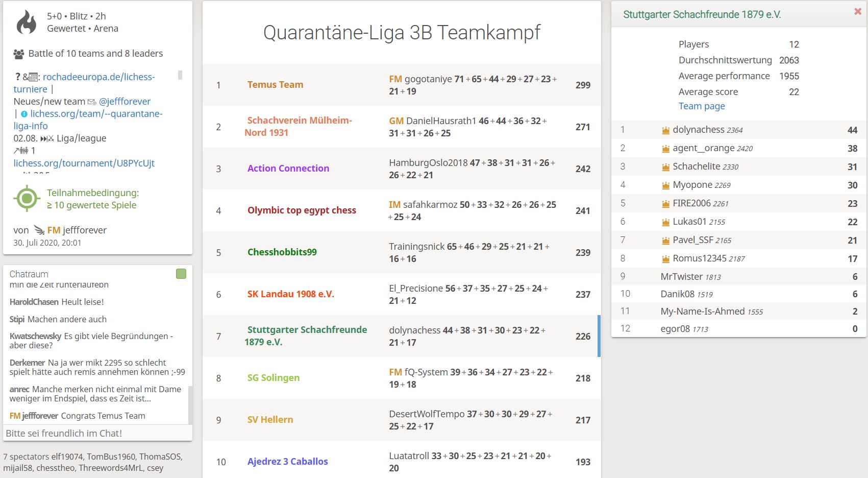868x478 pixels.
Task: Click the crown icon next to agent_orange
Action: [665, 149]
